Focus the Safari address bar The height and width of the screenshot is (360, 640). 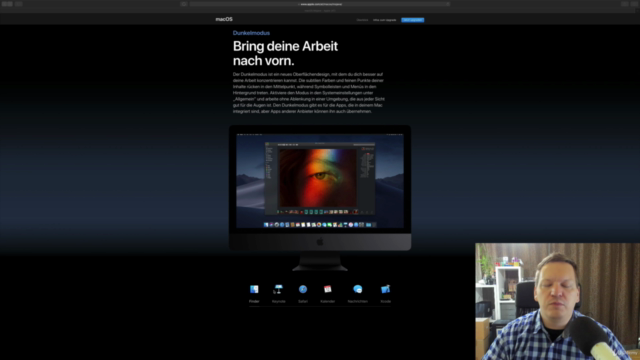(x=320, y=4)
